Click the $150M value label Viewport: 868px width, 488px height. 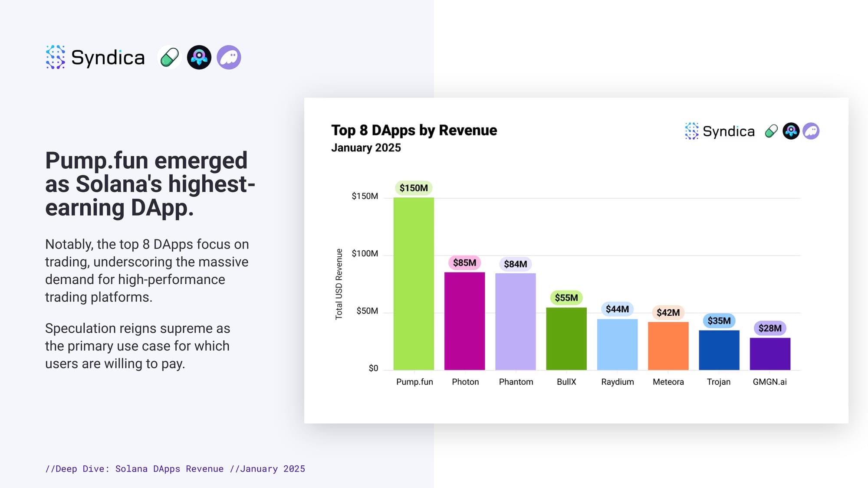[x=414, y=188]
